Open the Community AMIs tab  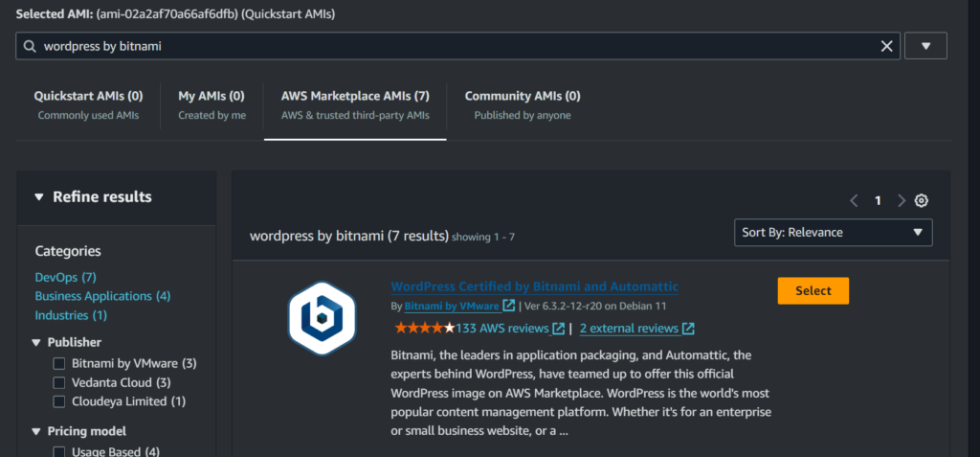tap(523, 104)
